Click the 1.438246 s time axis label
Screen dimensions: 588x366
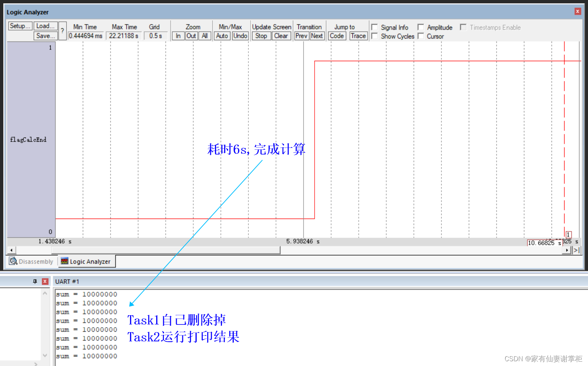(x=55, y=241)
